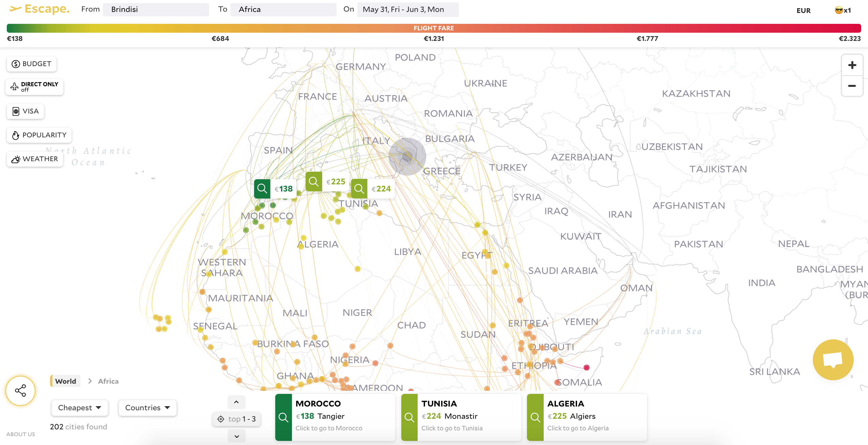Screen dimensions: 868x445
Task: Open the chat support bubble
Action: point(833,359)
